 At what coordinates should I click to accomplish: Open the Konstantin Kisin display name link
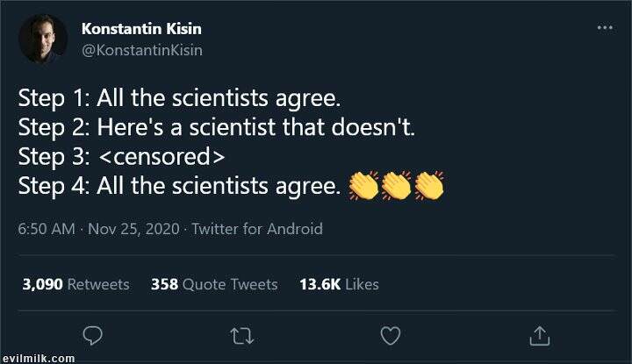(x=141, y=29)
